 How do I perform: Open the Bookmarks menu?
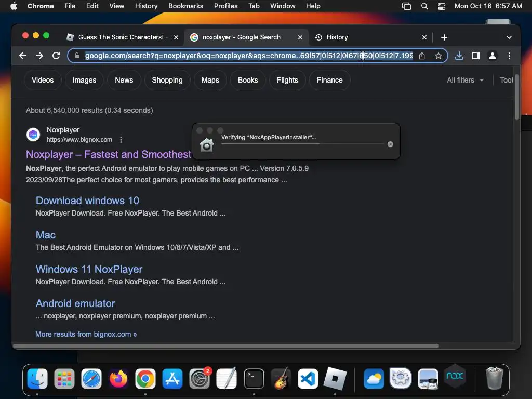coord(185,6)
